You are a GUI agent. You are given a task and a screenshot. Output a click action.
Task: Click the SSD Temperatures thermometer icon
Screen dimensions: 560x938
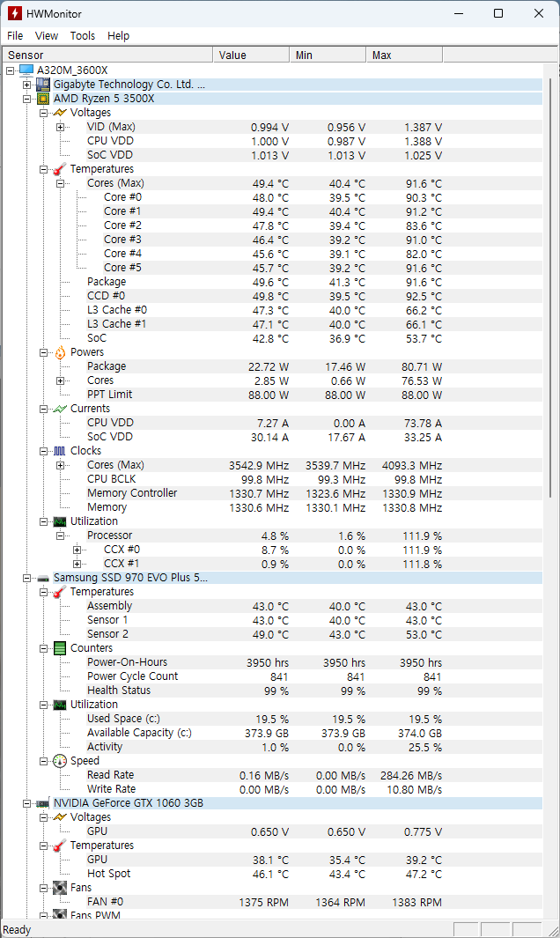[60, 592]
